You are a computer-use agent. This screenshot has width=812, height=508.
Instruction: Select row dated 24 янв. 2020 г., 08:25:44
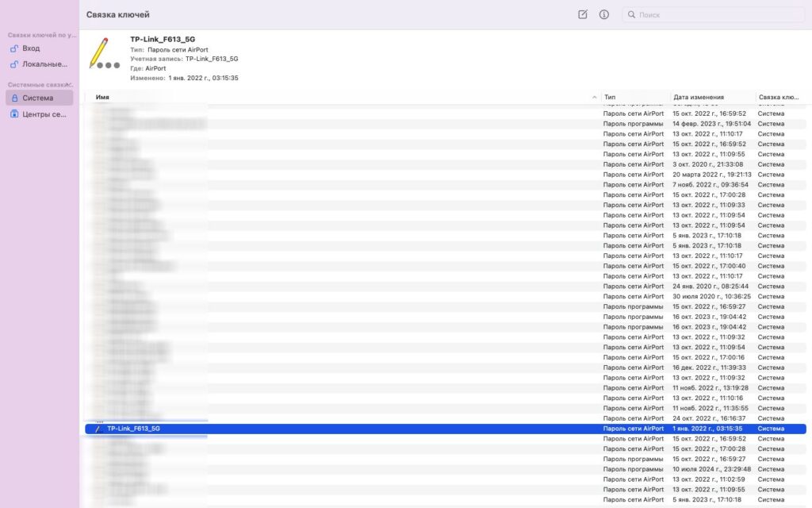[446, 286]
